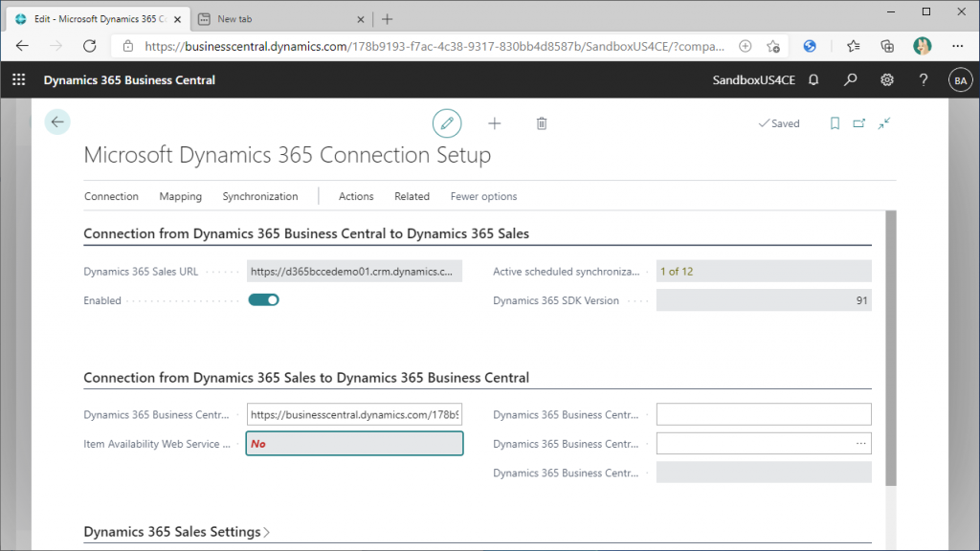Refresh the browser page
Viewport: 980px width, 551px height.
(x=90, y=46)
